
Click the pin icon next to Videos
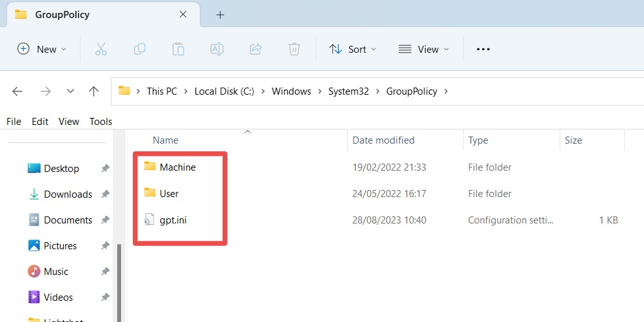pos(106,298)
